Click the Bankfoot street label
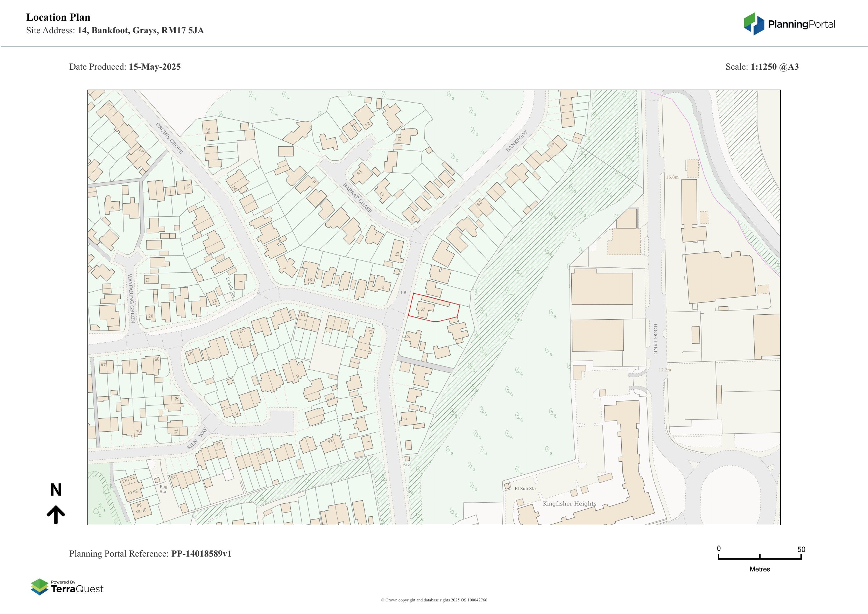This screenshot has width=868, height=614. coord(516,141)
